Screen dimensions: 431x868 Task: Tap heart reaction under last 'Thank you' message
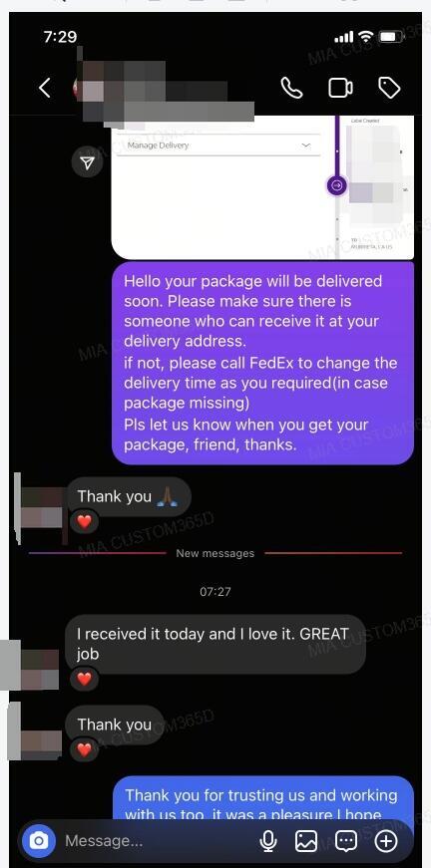(84, 749)
